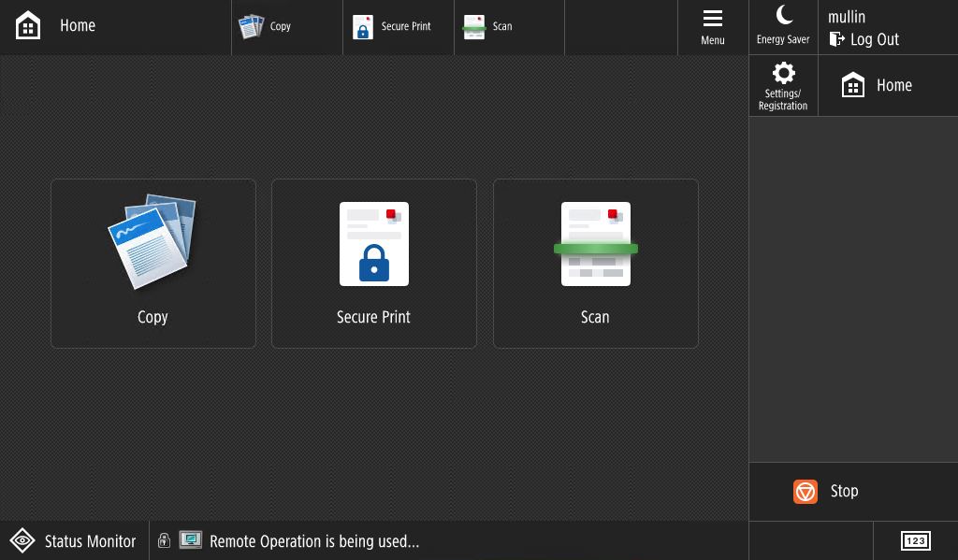Click the house icon in the title bar

click(28, 26)
